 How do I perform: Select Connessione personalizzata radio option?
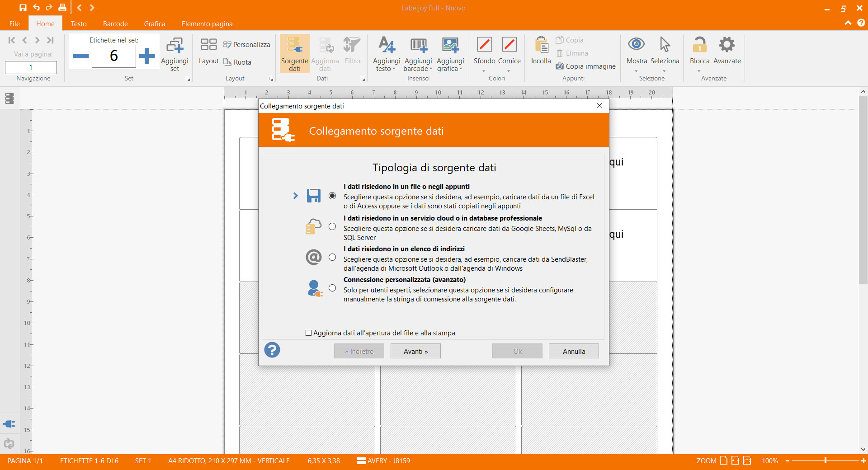coord(332,288)
